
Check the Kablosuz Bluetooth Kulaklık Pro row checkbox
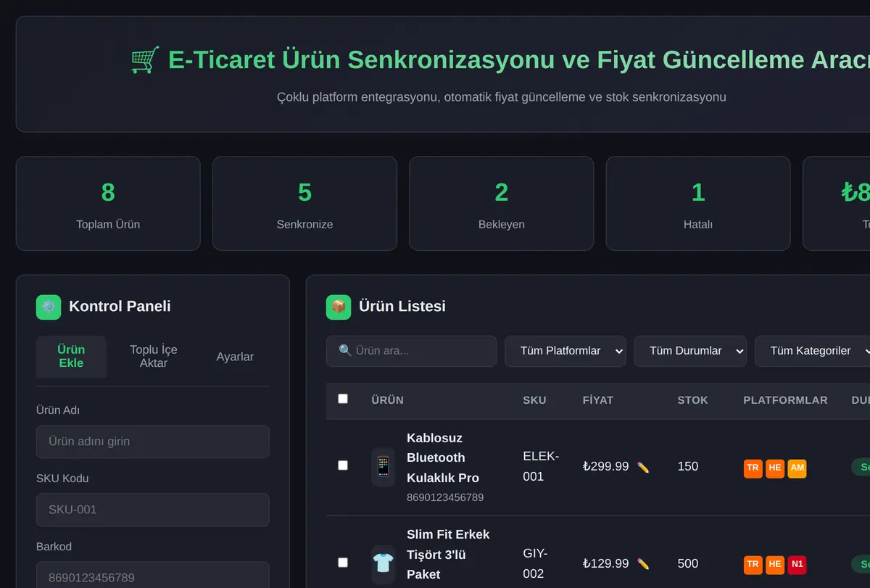(343, 465)
